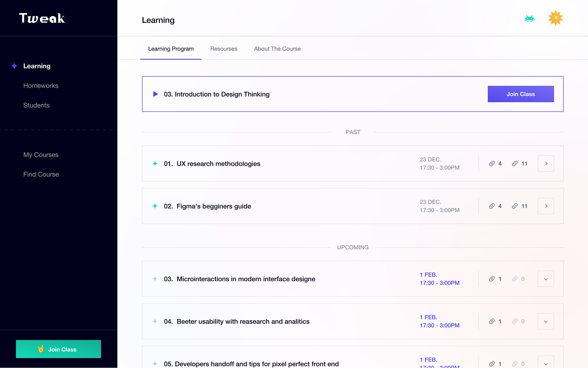Screen dimensions: 588x368
Task: Open the green space invader icon
Action: [x=529, y=18]
